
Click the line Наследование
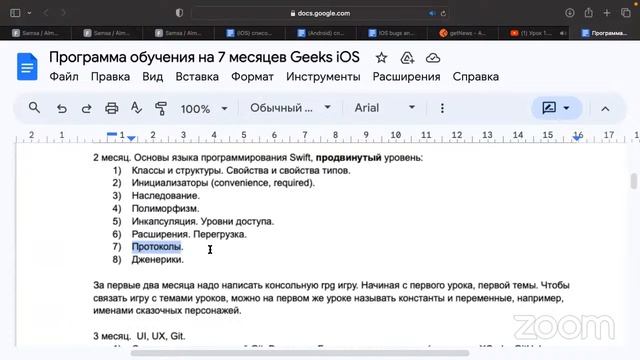click(166, 196)
